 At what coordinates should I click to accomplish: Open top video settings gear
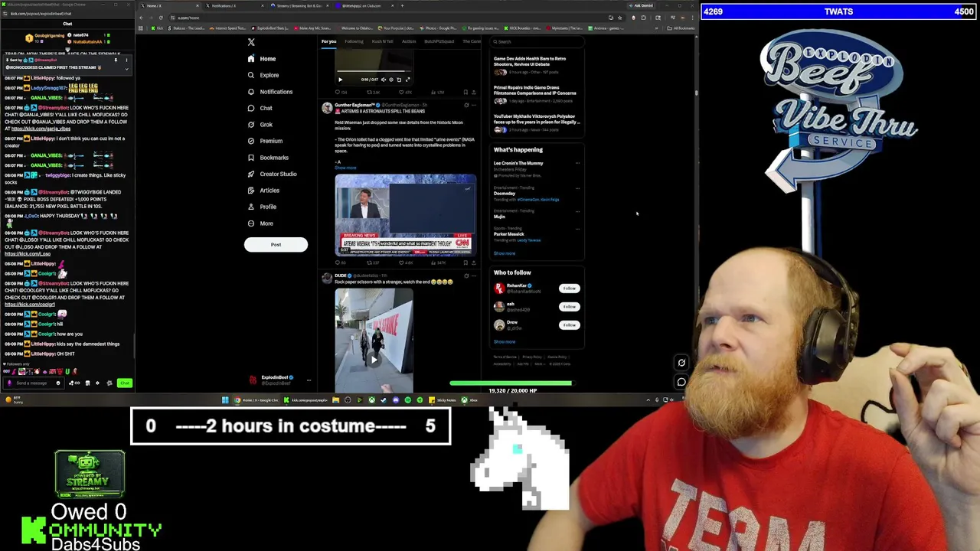391,80
